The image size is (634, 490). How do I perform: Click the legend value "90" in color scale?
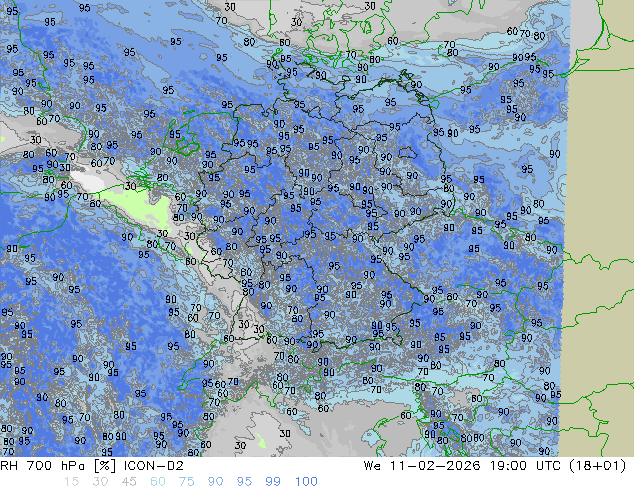[216, 482]
